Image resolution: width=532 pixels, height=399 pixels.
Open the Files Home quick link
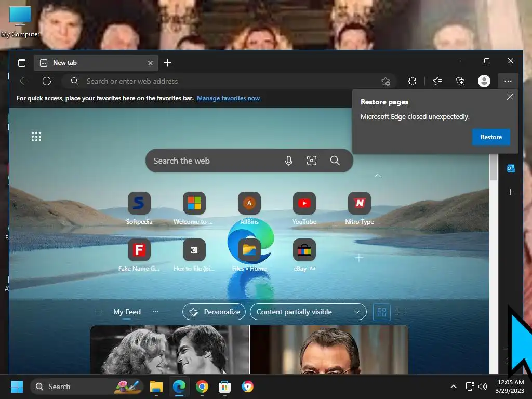click(x=249, y=256)
